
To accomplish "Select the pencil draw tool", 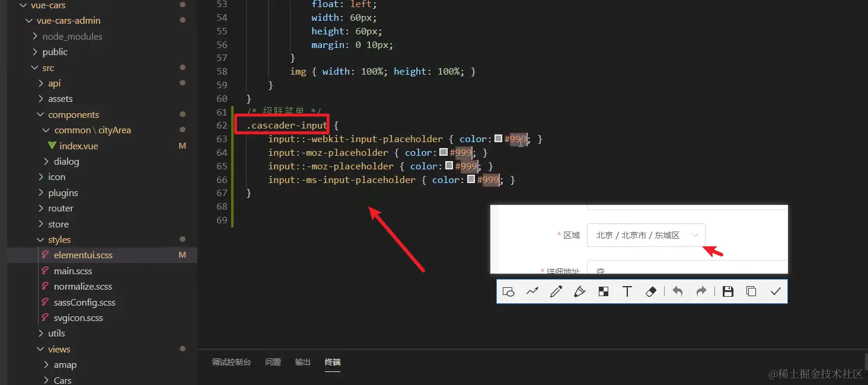I will tap(556, 291).
